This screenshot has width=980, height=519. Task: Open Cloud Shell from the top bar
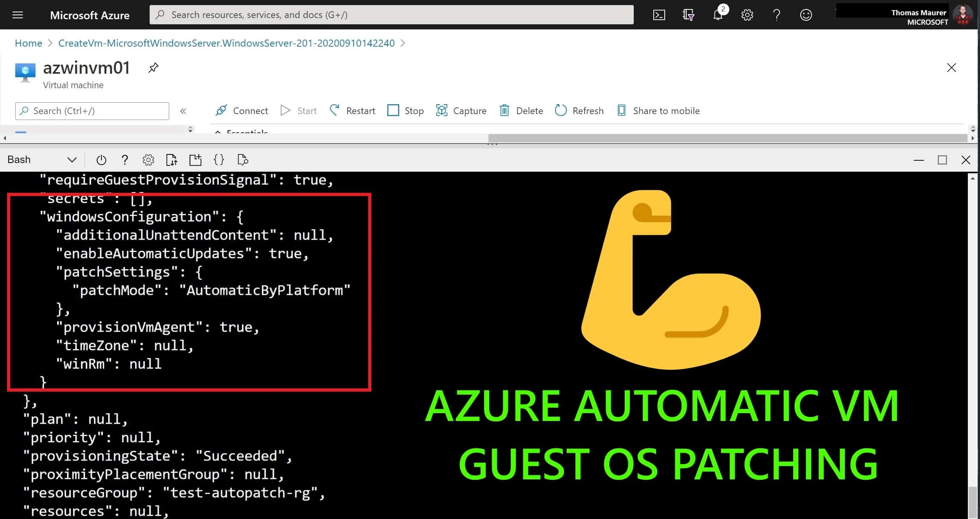click(659, 15)
